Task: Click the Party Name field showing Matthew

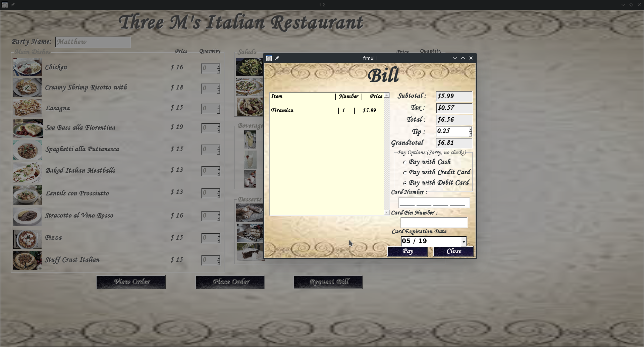Action: tap(93, 42)
